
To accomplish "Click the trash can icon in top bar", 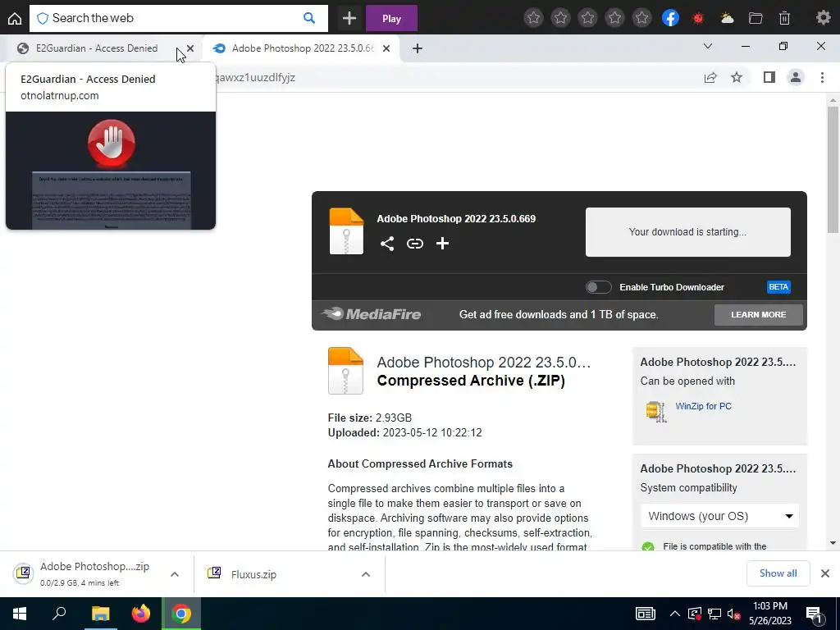I will coord(784,18).
